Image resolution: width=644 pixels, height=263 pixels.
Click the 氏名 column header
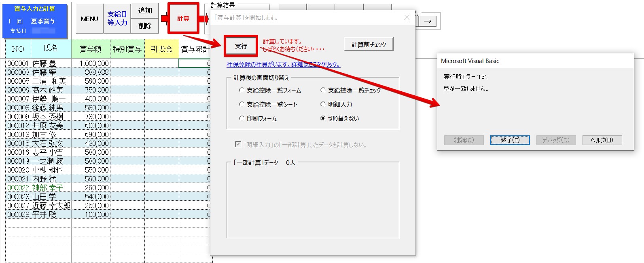(51, 49)
